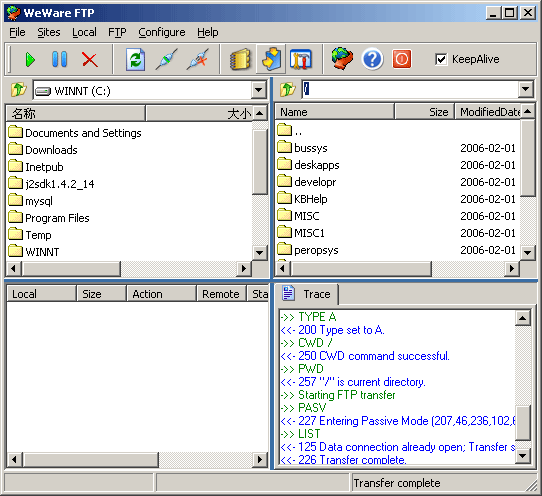The width and height of the screenshot is (542, 496).
Task: Open the FTP menu
Action: click(117, 32)
